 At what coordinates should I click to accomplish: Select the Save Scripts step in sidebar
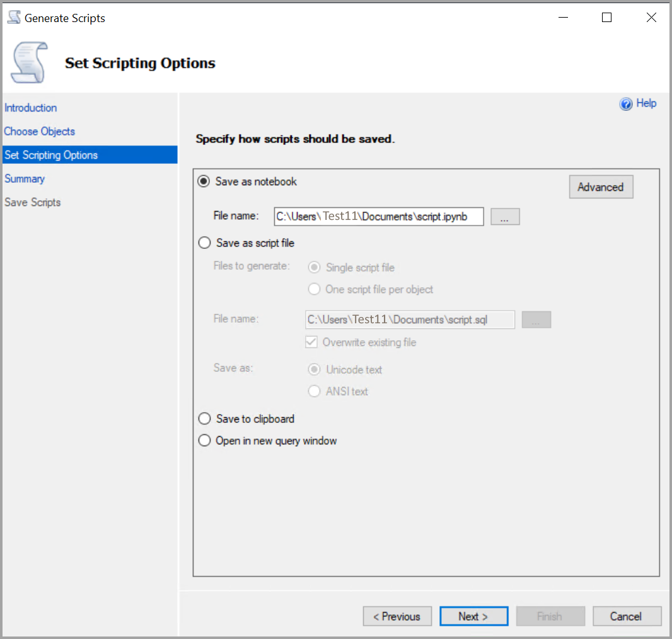(32, 202)
